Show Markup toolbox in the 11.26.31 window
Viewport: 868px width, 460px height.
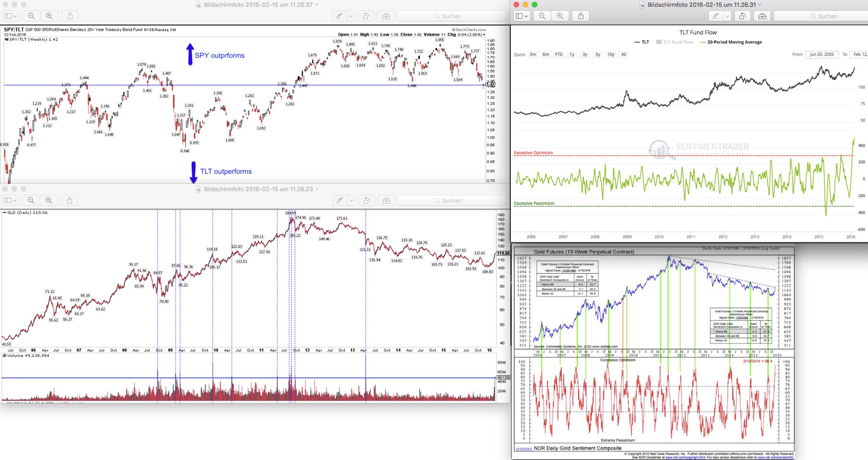(762, 16)
